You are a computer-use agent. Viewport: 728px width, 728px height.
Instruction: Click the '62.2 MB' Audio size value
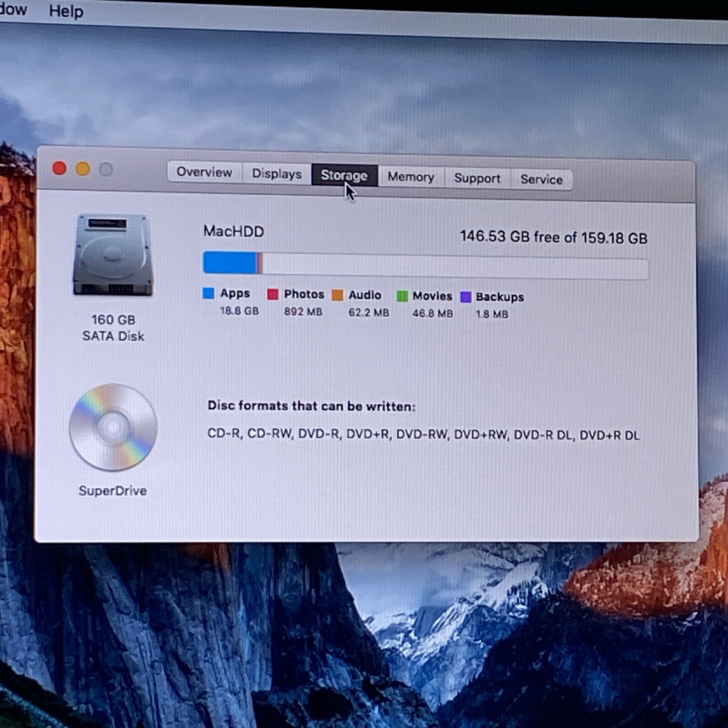tap(369, 313)
